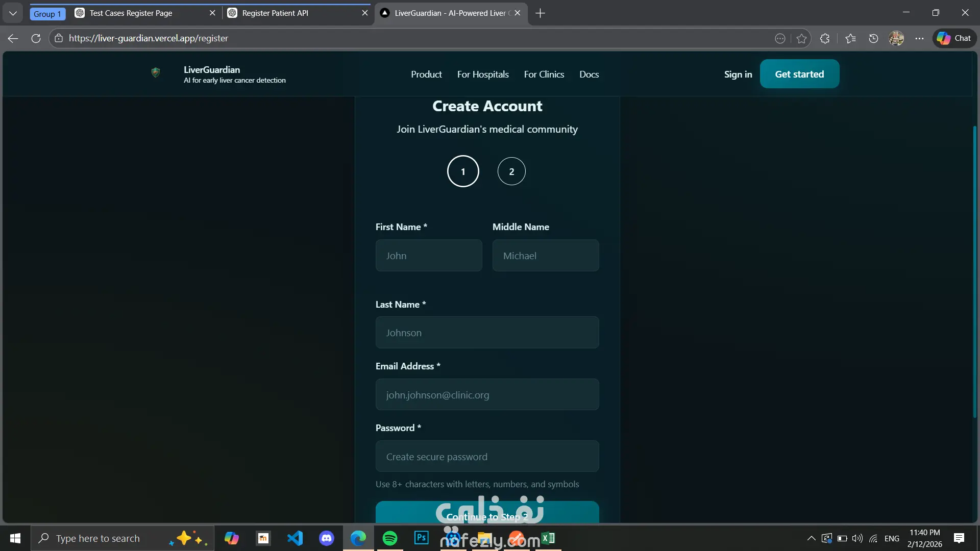
Task: Open the For Hospitals nav menu
Action: tap(482, 74)
